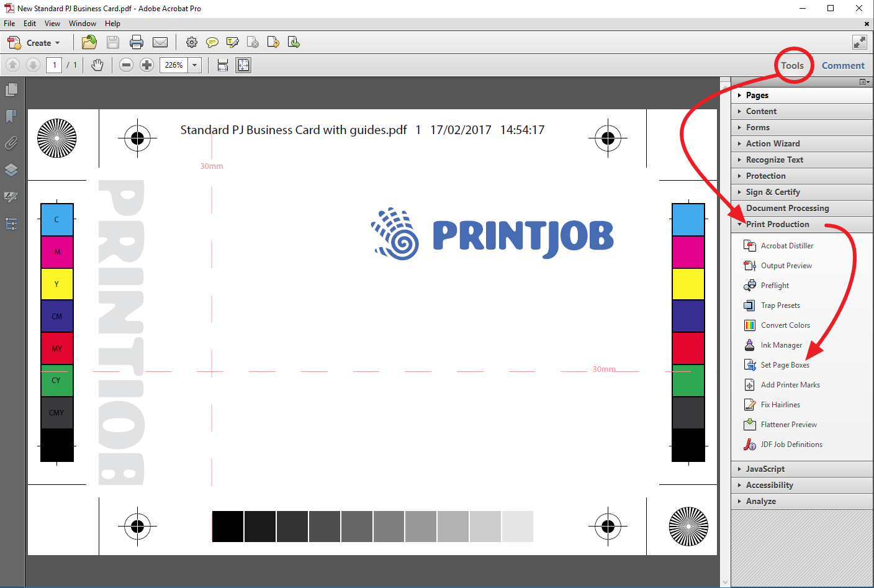Screen dimensions: 874x588
Task: Zoom in with the plus button
Action: point(146,65)
